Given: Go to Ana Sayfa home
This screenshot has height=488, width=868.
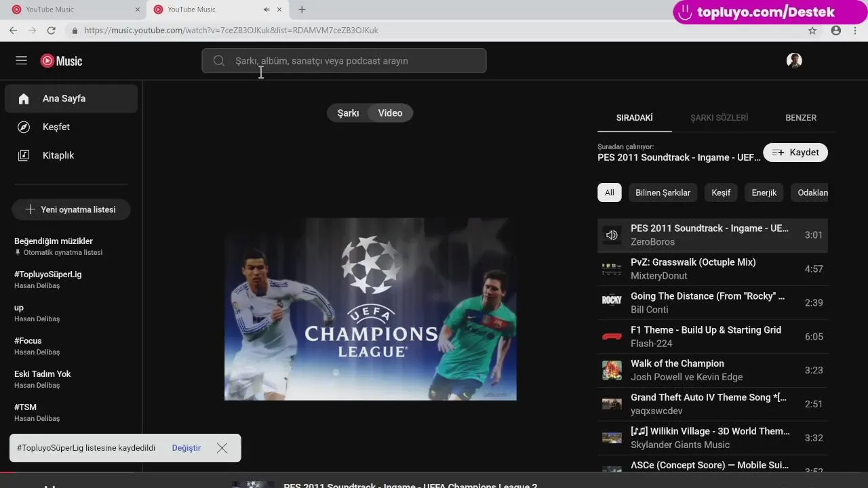Looking at the screenshot, I should point(71,99).
